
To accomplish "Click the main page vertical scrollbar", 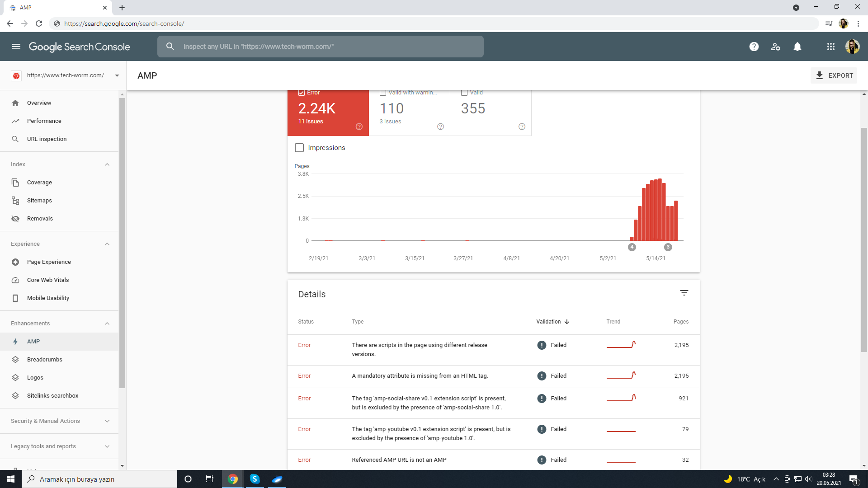I will coord(864,239).
